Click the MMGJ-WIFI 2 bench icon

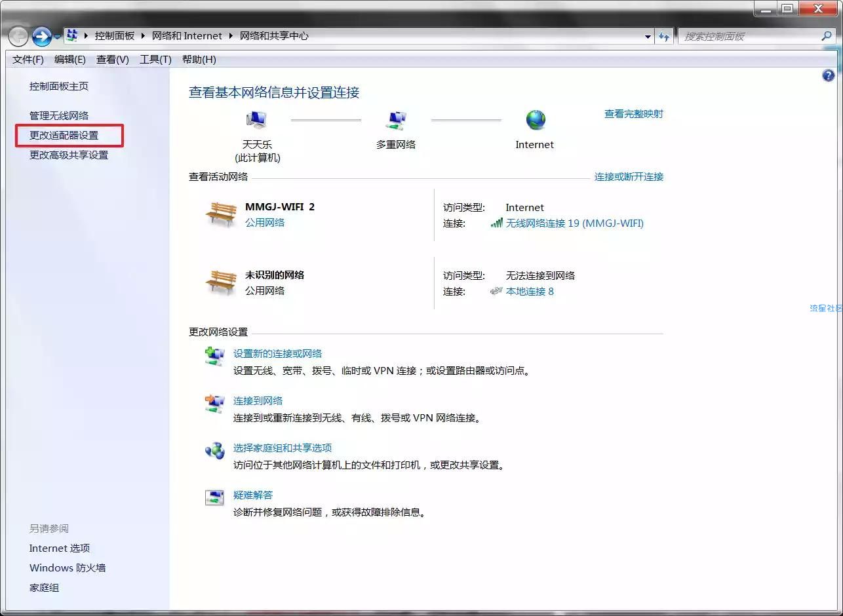[221, 214]
